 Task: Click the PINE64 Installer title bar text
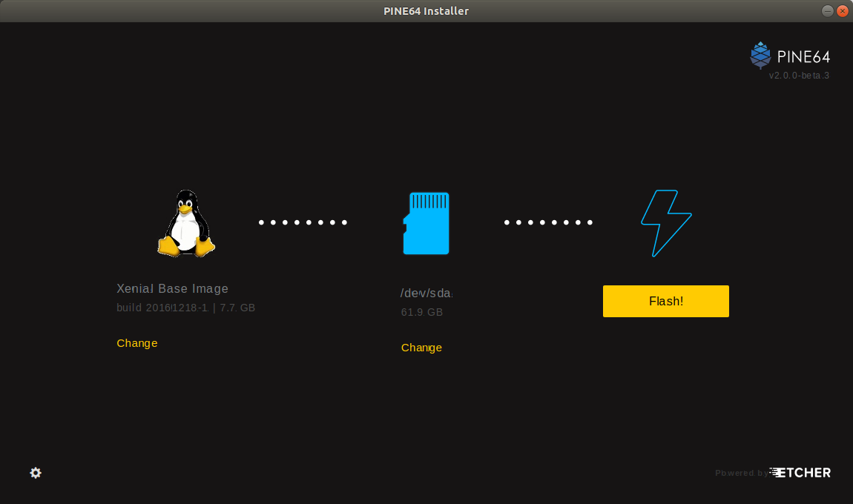[426, 11]
